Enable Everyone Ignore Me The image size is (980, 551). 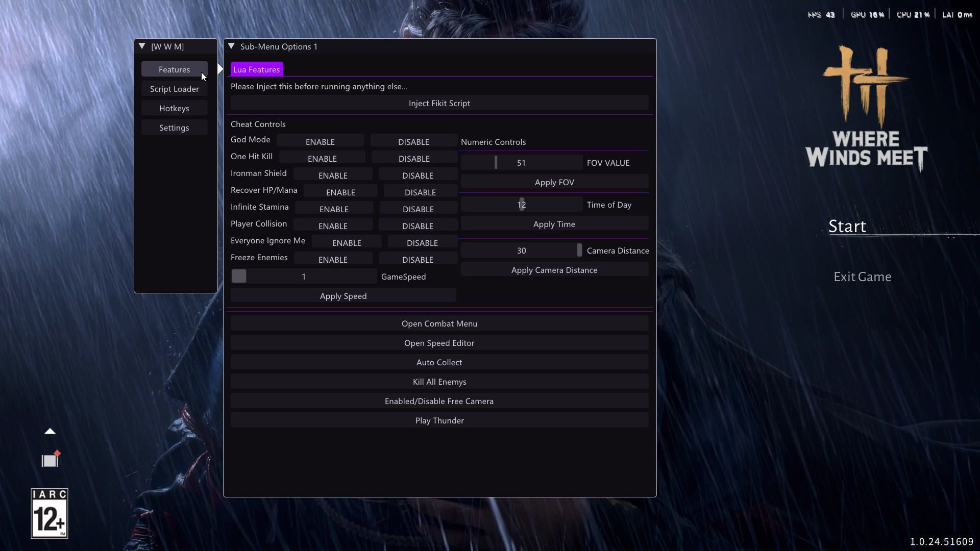click(x=347, y=242)
